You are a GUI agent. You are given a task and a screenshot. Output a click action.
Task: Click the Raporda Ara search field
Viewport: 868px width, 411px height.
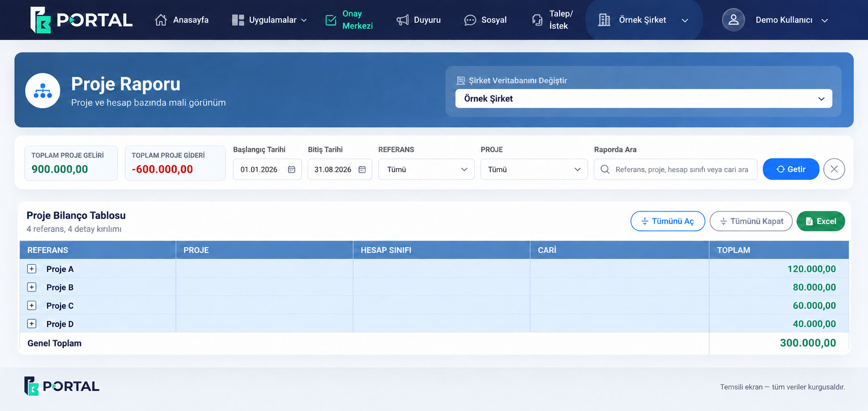[x=676, y=170]
